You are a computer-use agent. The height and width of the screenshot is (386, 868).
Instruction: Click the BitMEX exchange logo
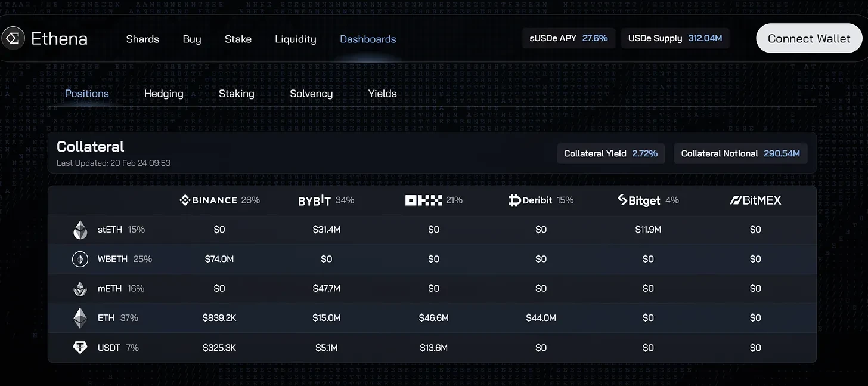pyautogui.click(x=755, y=200)
